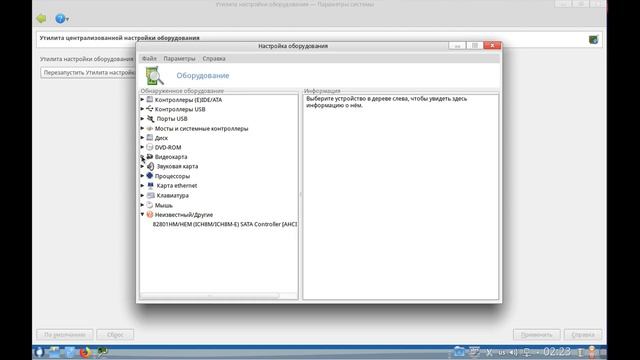Open the help icon dropdown arrow
This screenshot has height=360, width=640.
coord(67,19)
